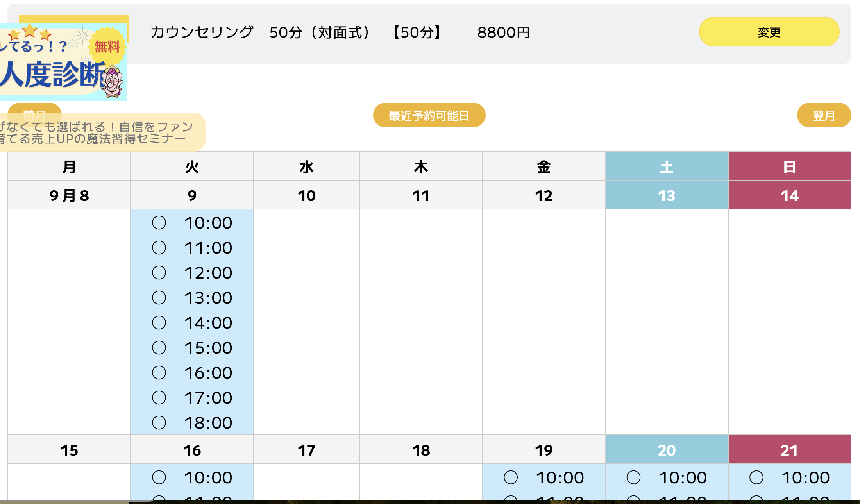This screenshot has width=860, height=504.
Task: Jump to 最近予約可能日
Action: [x=429, y=116]
